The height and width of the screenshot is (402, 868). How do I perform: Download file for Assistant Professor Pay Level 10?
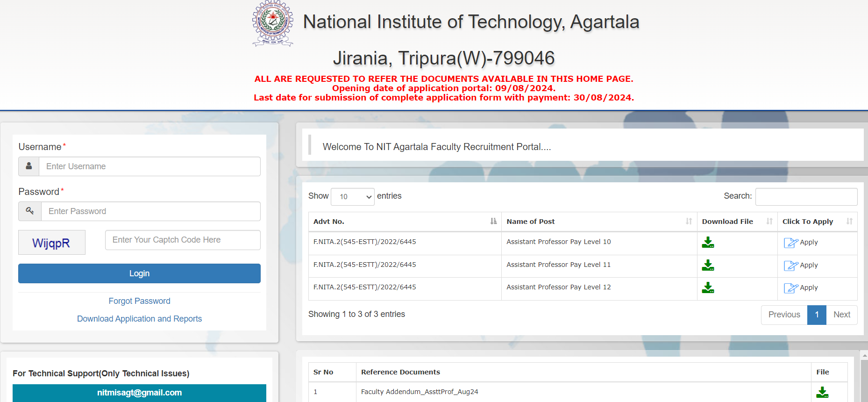(708, 242)
